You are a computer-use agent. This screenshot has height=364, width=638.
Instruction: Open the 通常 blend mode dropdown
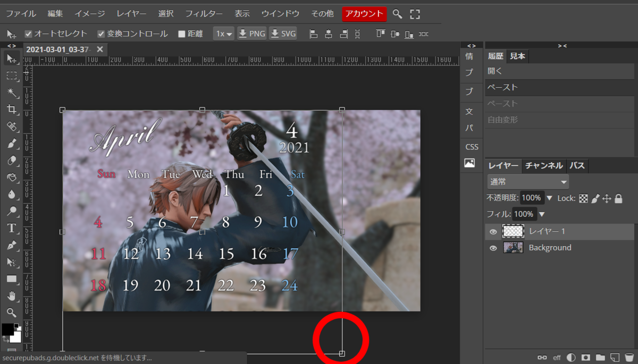(528, 182)
